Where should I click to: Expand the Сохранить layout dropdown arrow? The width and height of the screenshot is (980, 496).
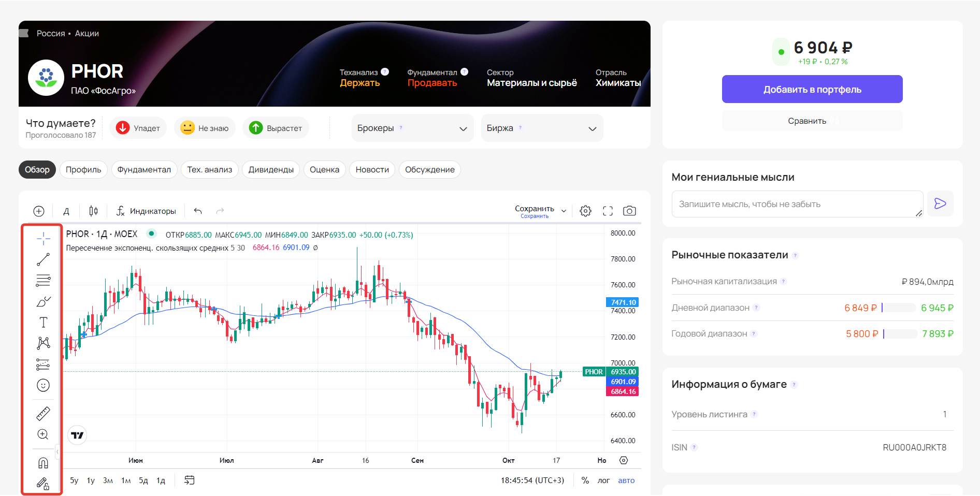click(x=564, y=211)
